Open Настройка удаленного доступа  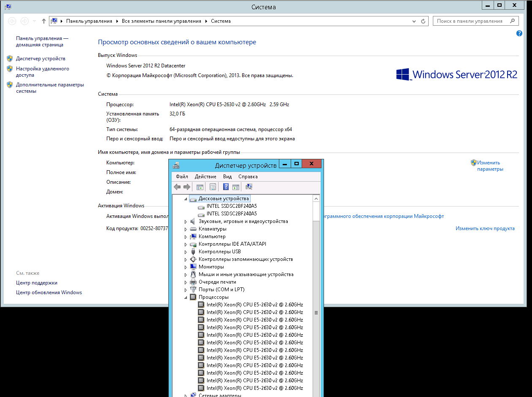(43, 72)
